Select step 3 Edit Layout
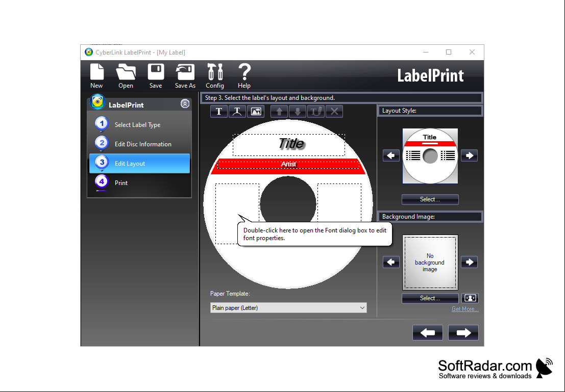565x392 pixels. [x=139, y=164]
